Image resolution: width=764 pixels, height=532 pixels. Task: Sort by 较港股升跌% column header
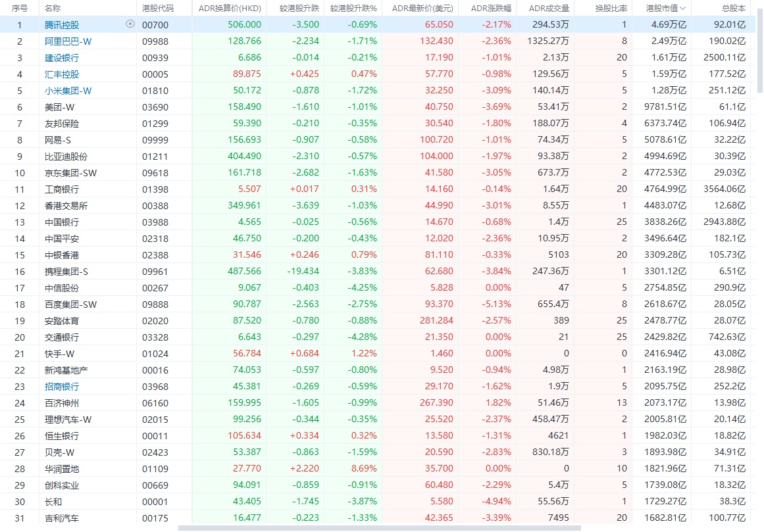pyautogui.click(x=353, y=9)
